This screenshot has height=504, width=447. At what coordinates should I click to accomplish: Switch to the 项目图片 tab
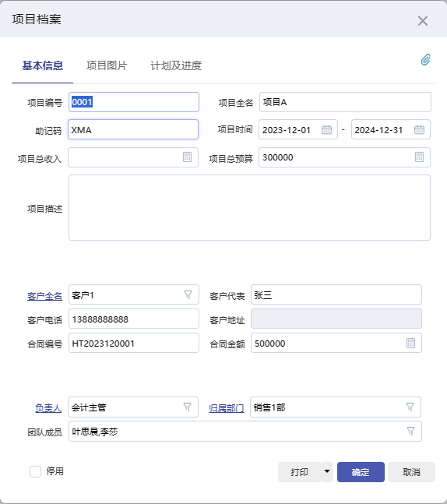click(x=107, y=65)
